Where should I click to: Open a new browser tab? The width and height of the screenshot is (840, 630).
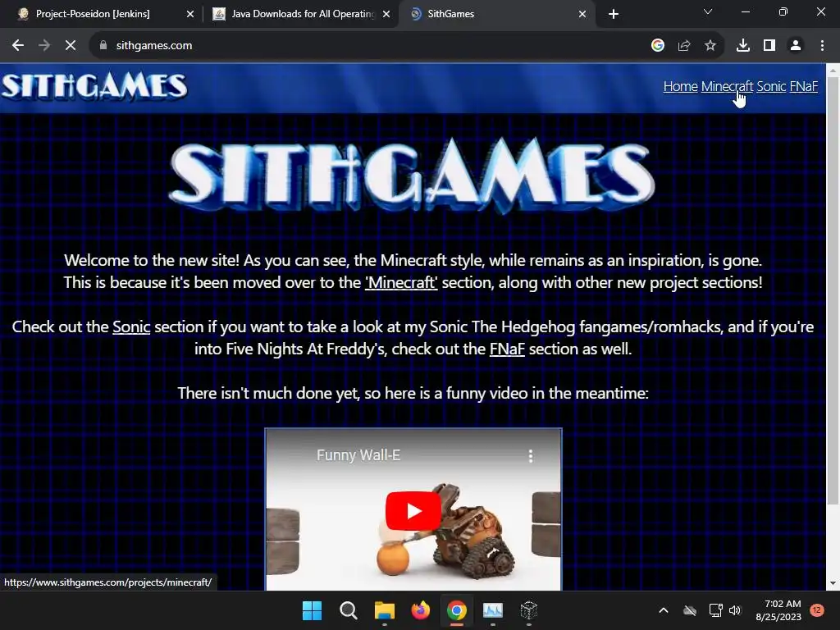click(x=614, y=14)
